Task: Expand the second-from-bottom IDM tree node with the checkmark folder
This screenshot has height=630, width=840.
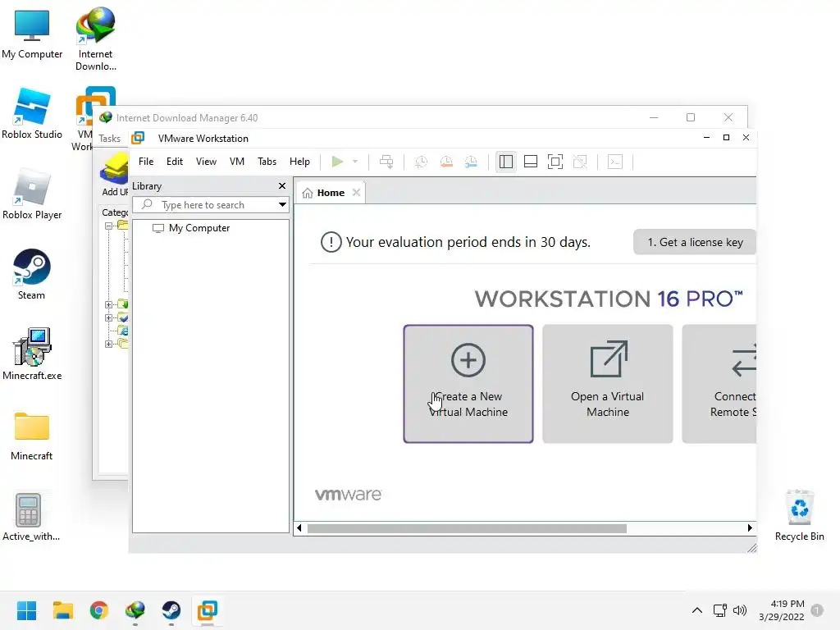Action: [108, 317]
